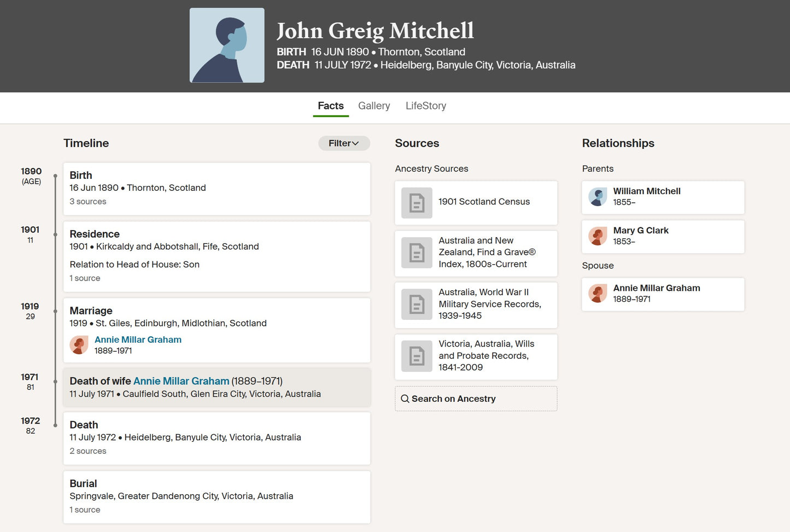The image size is (790, 532).
Task: Click the 1972 Death timeline marker dot
Action: click(x=55, y=425)
